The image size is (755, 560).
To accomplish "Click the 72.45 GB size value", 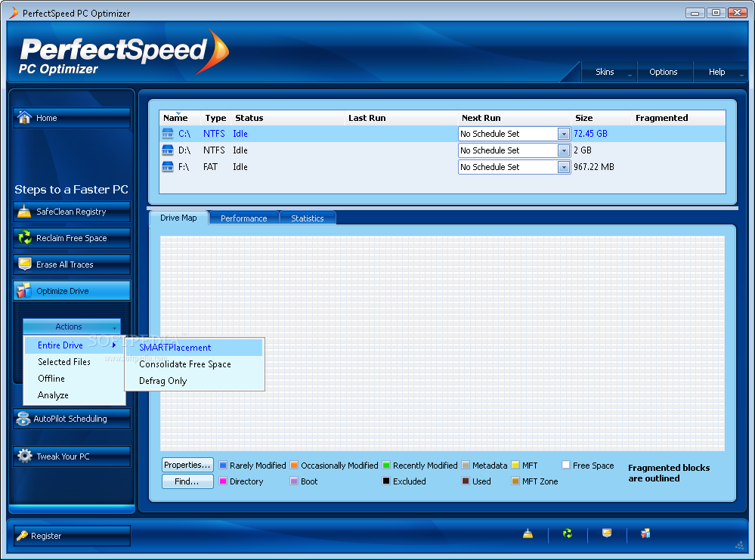I will [x=590, y=134].
